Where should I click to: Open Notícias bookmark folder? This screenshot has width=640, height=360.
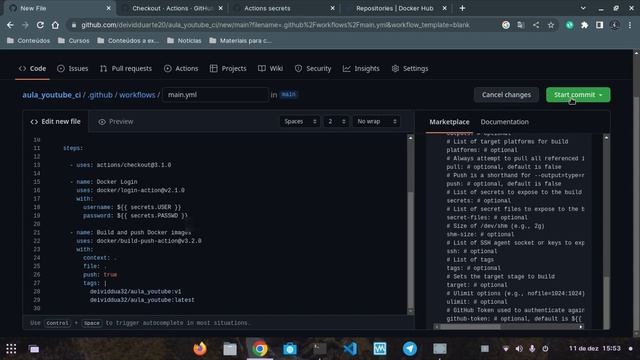click(x=184, y=40)
